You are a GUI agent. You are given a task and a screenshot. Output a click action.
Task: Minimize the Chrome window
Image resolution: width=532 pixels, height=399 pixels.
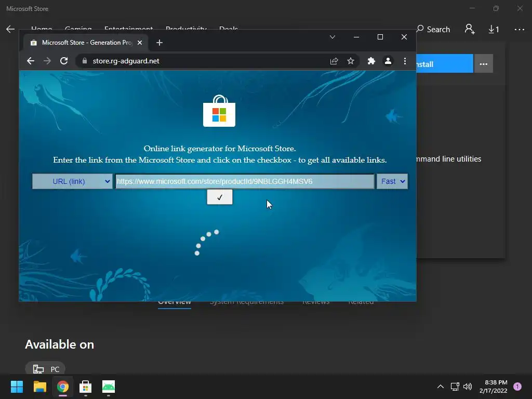click(x=356, y=37)
